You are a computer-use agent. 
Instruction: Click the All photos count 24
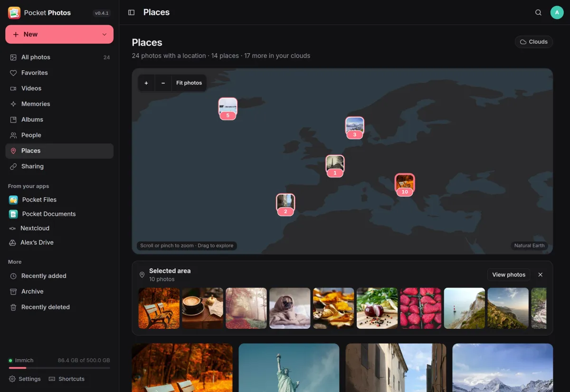pos(106,57)
